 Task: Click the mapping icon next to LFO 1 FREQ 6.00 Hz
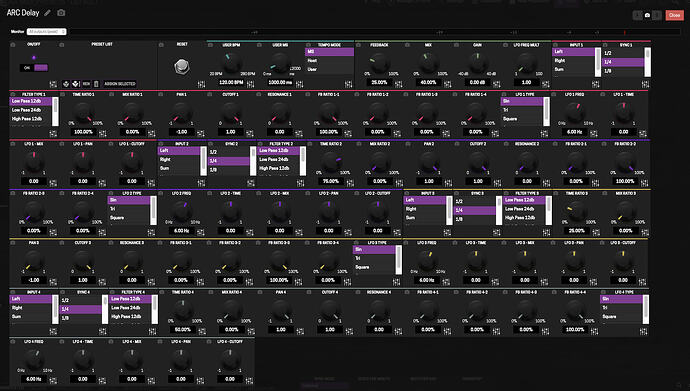click(x=594, y=133)
